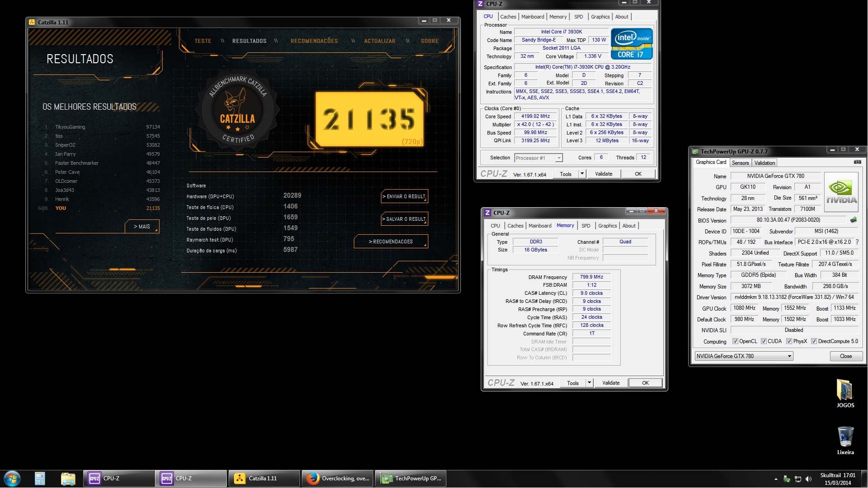Open the Windows Start orb

click(12, 479)
